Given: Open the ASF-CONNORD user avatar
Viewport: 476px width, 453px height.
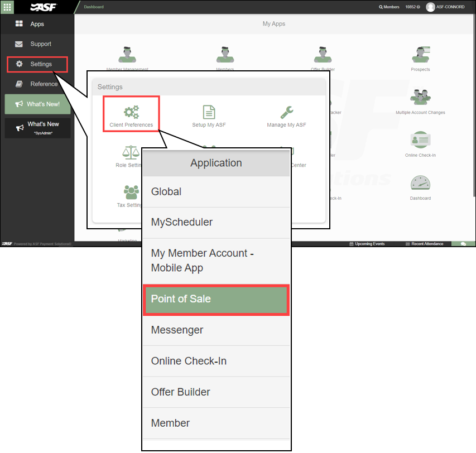Looking at the screenshot, I should click(430, 7).
